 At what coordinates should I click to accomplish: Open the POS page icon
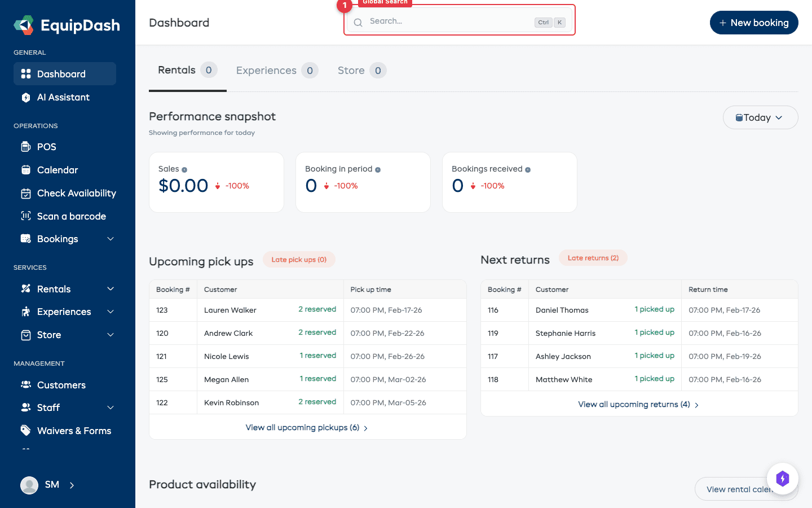click(26, 147)
